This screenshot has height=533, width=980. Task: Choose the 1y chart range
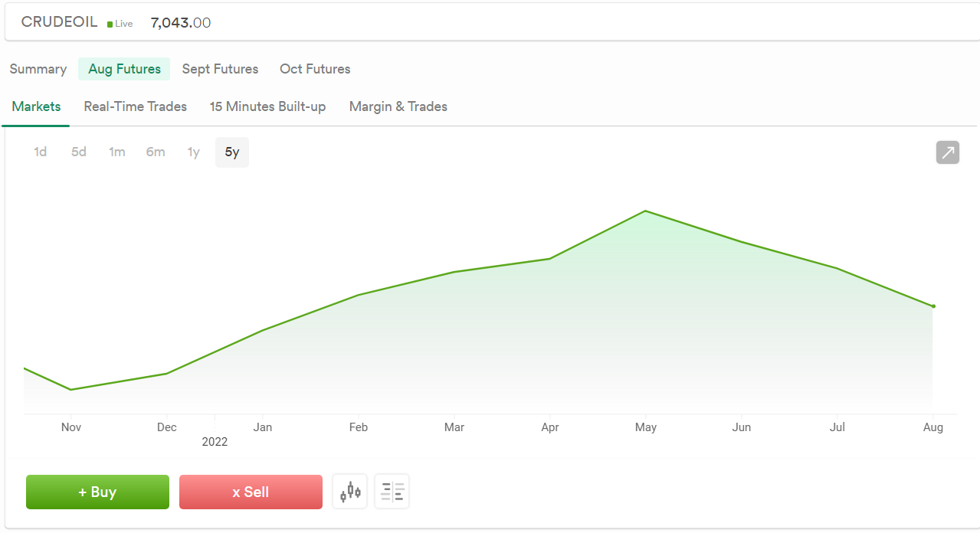tap(194, 152)
